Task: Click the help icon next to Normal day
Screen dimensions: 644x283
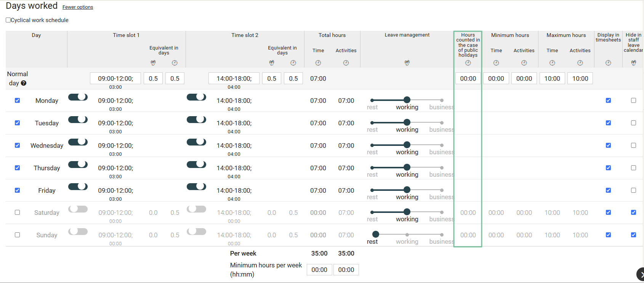Action: (24, 83)
